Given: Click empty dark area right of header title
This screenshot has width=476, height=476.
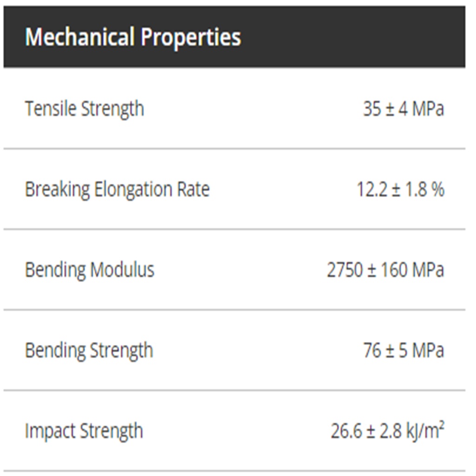Looking at the screenshot, I should pos(353,37).
